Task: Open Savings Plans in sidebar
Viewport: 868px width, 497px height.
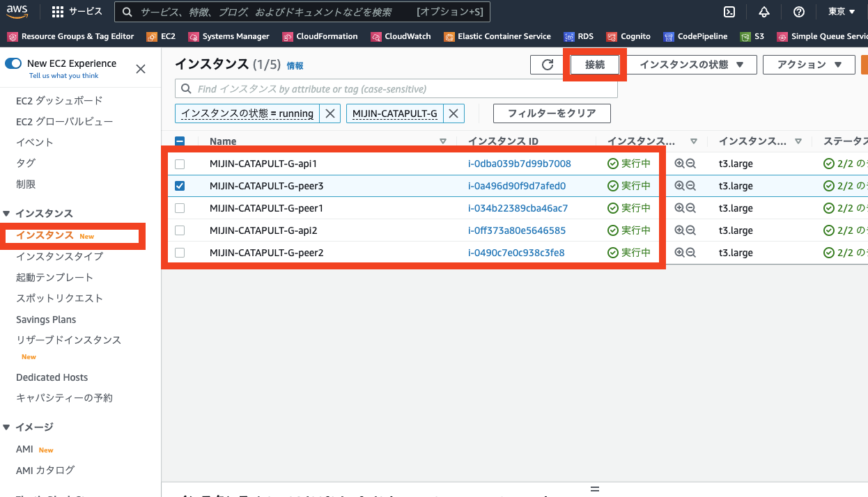Action: coord(46,320)
